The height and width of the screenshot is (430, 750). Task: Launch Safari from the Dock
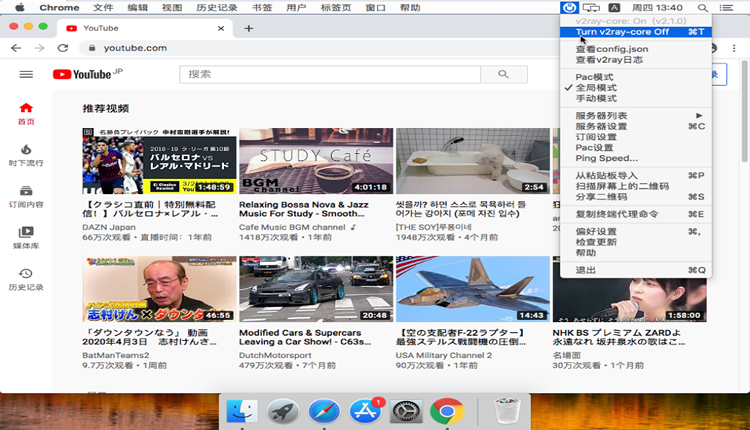pyautogui.click(x=323, y=411)
